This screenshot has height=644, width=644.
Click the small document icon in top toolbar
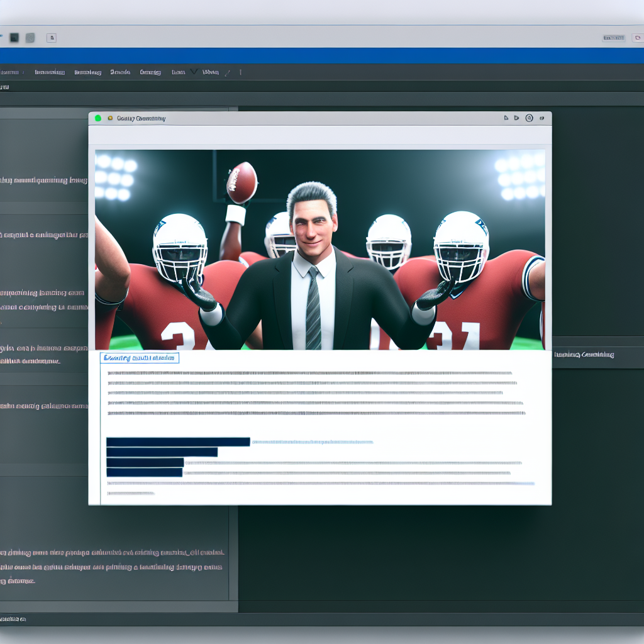pyautogui.click(x=52, y=38)
